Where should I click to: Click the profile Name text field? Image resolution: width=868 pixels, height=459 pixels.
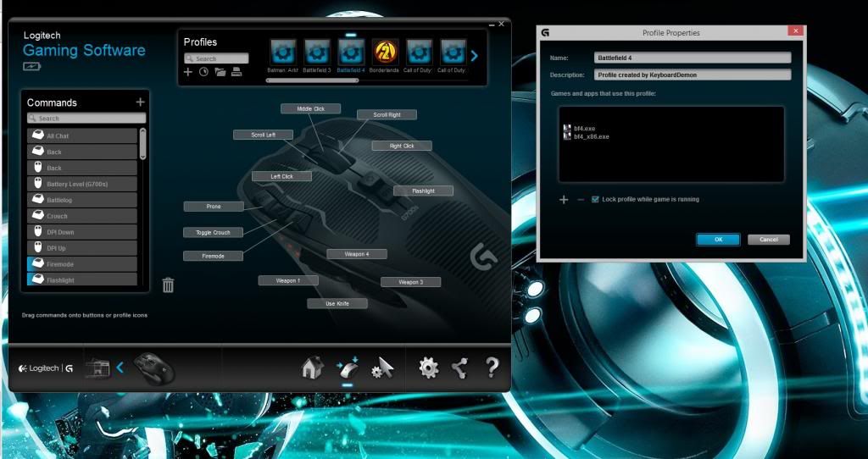click(x=692, y=58)
